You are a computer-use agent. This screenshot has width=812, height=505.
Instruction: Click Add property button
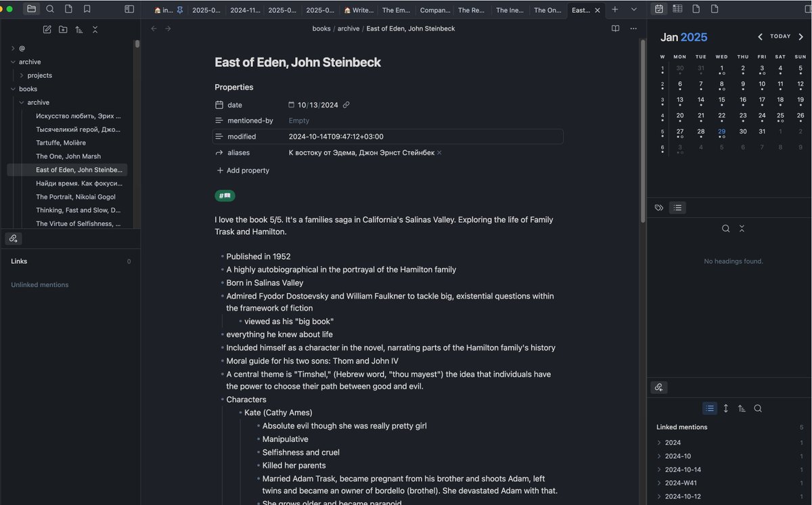(242, 171)
